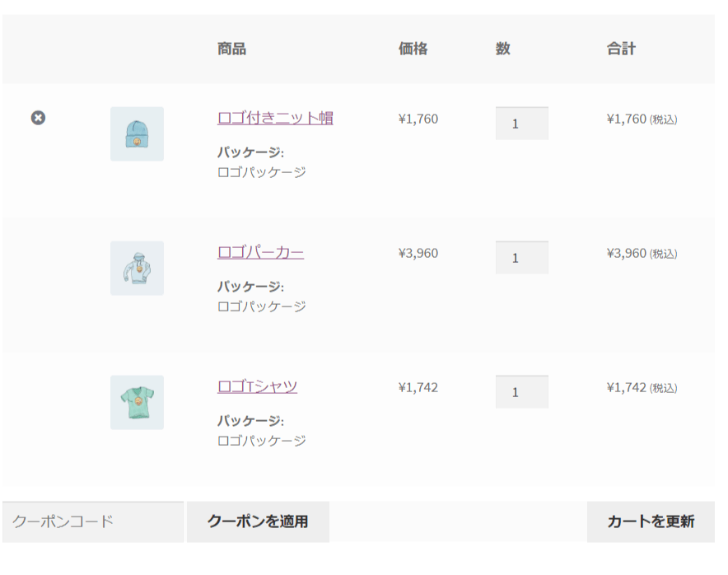Open the knit beanie product thumbnail
The height and width of the screenshot is (575, 728).
point(137,133)
